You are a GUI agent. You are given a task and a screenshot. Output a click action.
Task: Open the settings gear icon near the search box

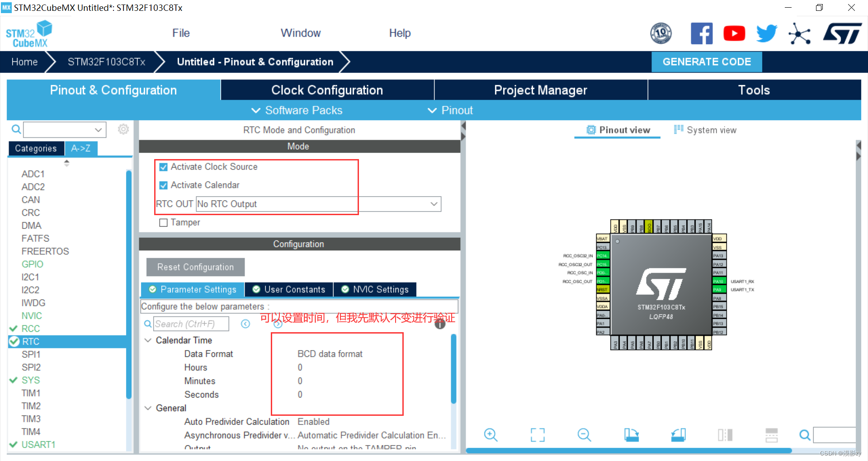[123, 129]
